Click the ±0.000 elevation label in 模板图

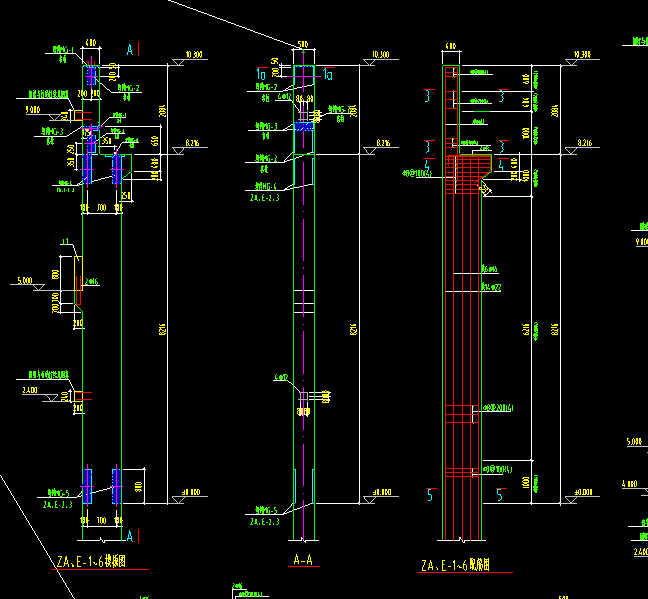[x=191, y=492]
